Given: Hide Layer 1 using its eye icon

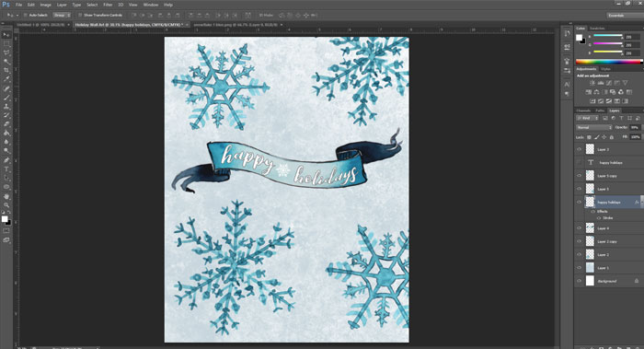Looking at the screenshot, I should pyautogui.click(x=579, y=268).
